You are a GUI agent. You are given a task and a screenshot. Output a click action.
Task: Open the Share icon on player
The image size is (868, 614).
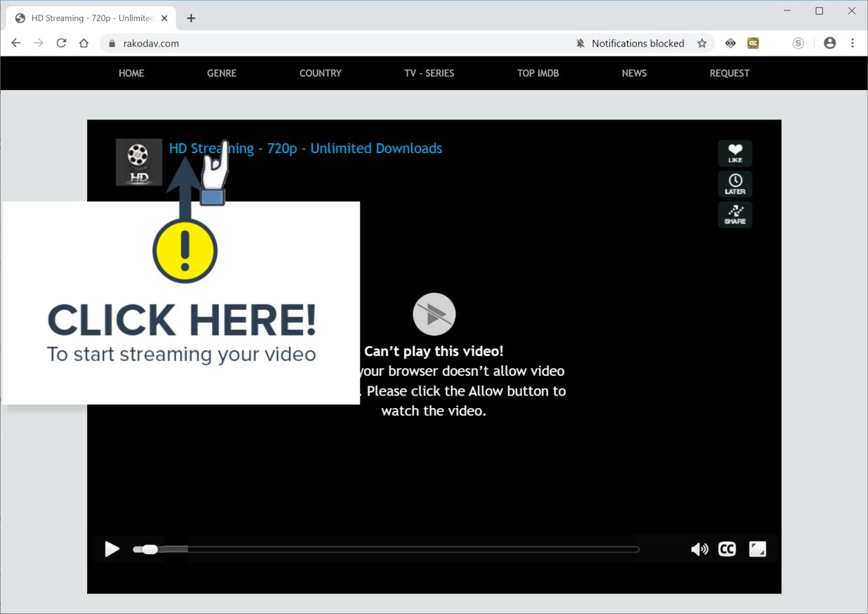[735, 215]
